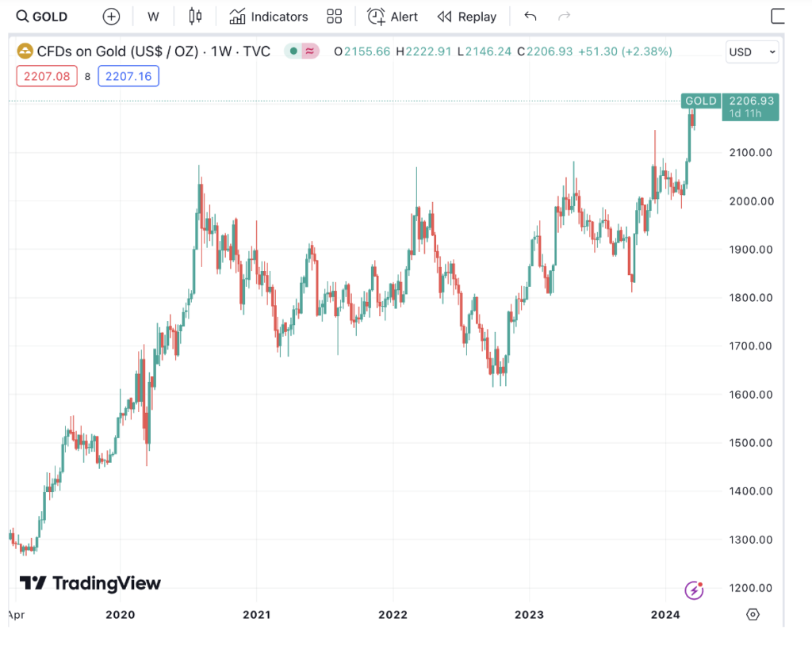Image resolution: width=812 pixels, height=668 pixels.
Task: Click the blue buy price 2207.16
Action: click(128, 76)
